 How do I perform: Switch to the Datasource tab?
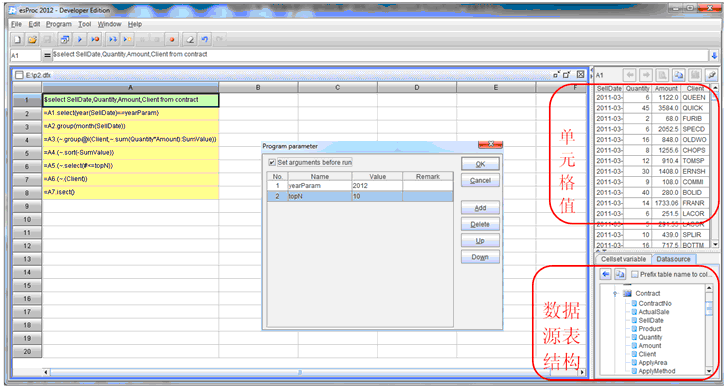673,259
